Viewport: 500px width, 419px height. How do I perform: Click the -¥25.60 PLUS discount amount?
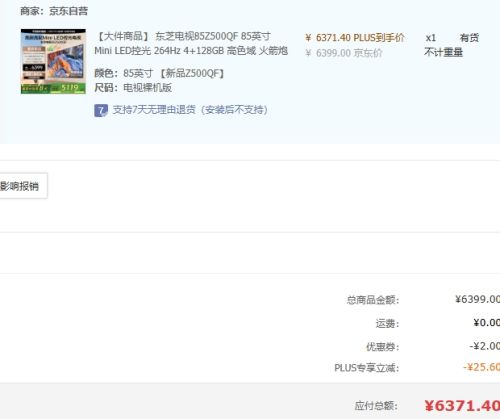pyautogui.click(x=482, y=367)
